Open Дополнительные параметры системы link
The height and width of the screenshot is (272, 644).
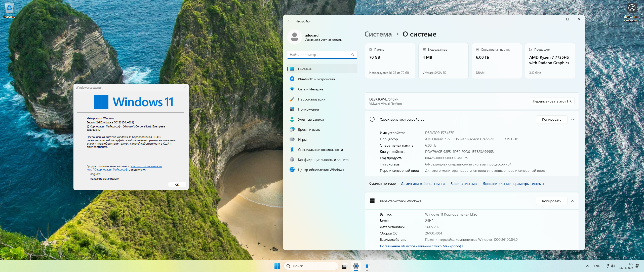pos(513,184)
